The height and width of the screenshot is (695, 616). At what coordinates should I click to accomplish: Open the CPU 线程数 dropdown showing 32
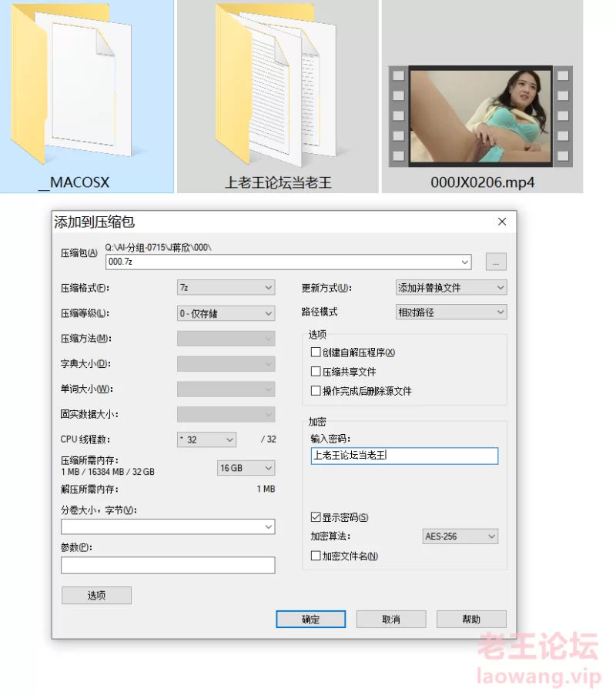(x=206, y=439)
